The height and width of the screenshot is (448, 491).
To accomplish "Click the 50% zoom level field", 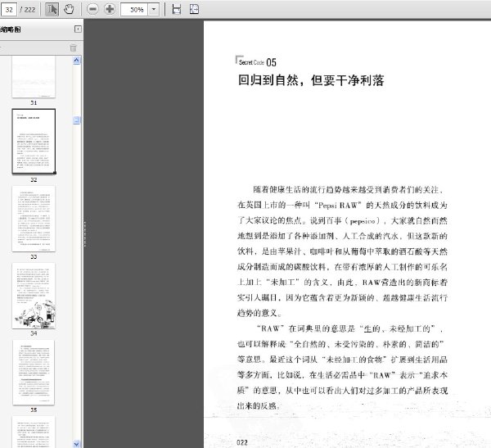I will pyautogui.click(x=134, y=9).
